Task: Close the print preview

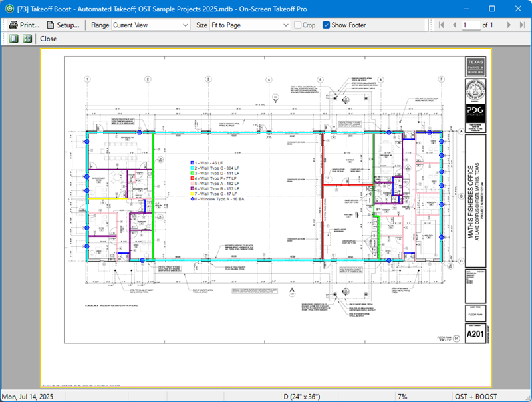Action: pyautogui.click(x=48, y=39)
